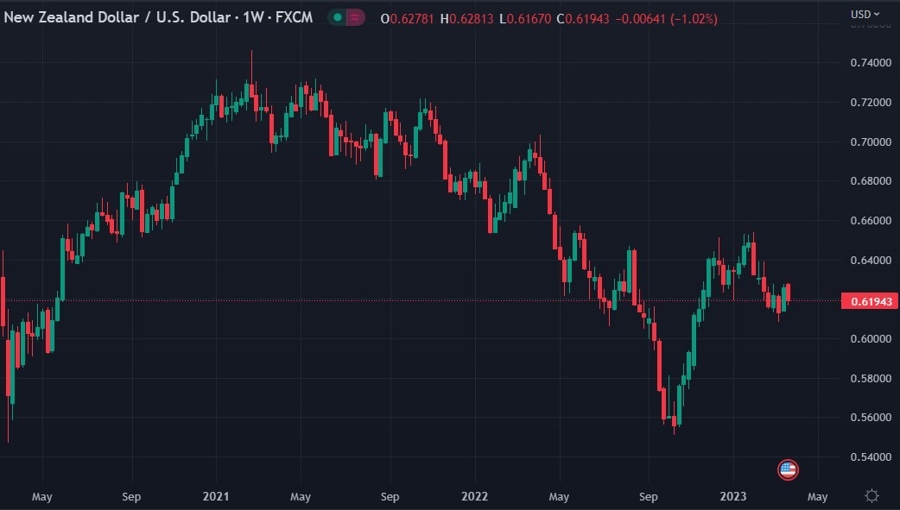Click the pink approximate-data indicator icon
900x510 pixels.
355,18
